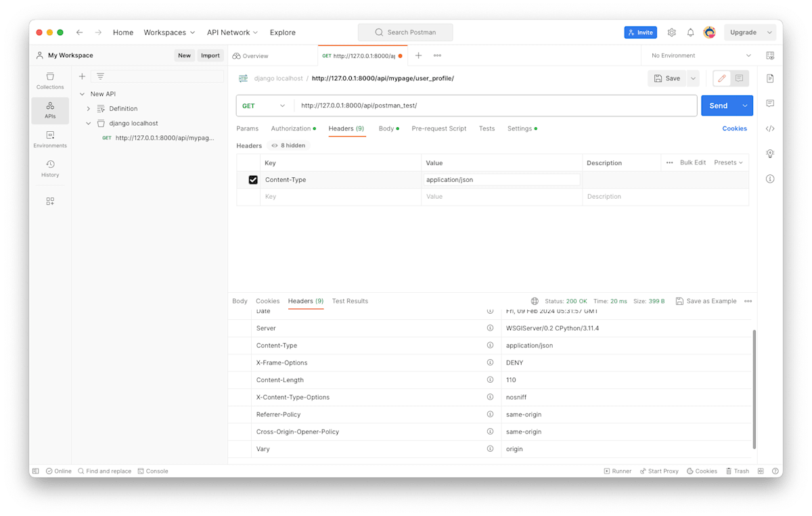Expand the API Network menu
This screenshot has height=516, width=812.
pos(233,32)
